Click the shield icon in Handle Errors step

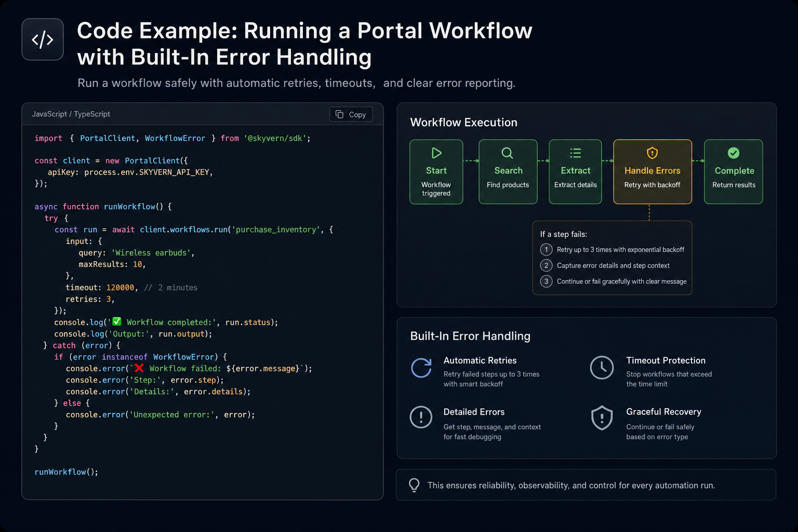point(652,153)
